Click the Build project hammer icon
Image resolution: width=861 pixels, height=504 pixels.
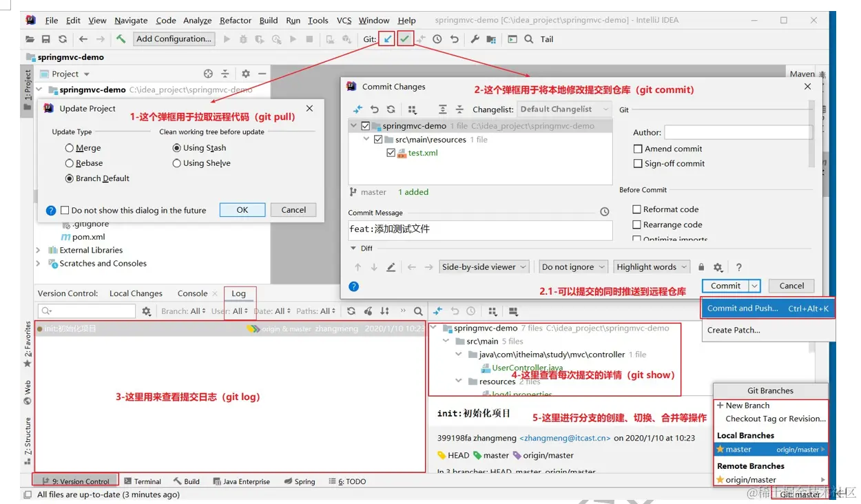point(121,39)
